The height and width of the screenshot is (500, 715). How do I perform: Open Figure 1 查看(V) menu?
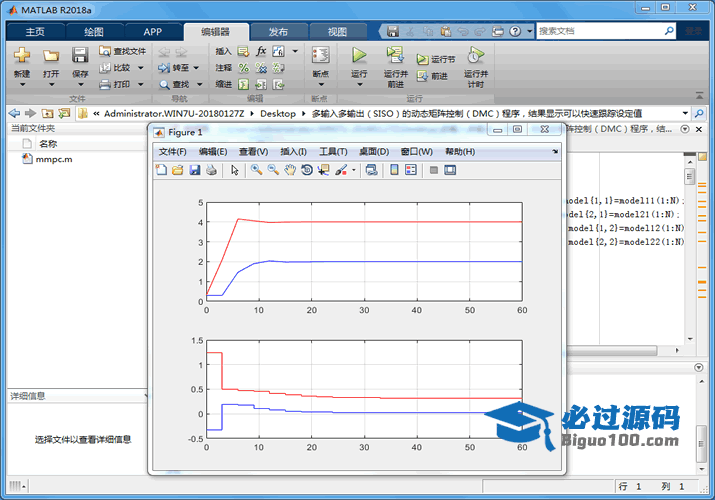[x=254, y=152]
